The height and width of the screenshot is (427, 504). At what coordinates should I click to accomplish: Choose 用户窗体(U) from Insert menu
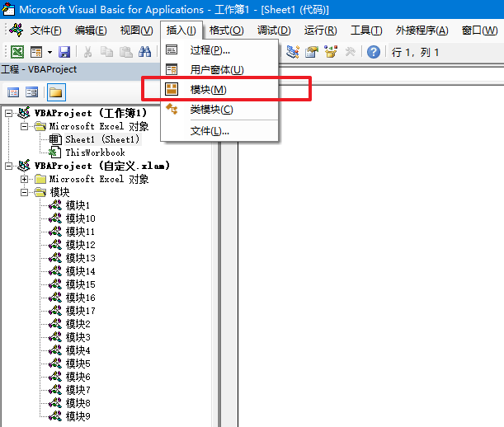(219, 70)
